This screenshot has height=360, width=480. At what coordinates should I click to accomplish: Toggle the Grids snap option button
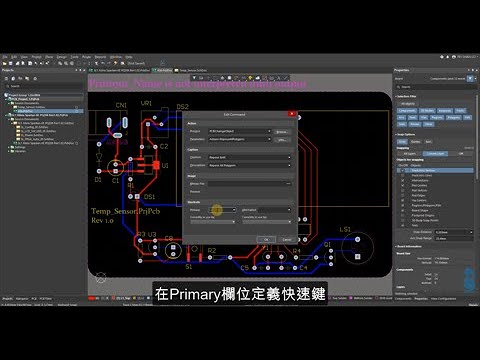(402, 142)
